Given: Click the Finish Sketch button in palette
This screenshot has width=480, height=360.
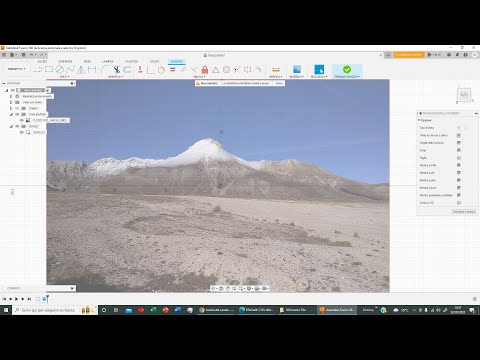Looking at the screenshot, I should click(x=464, y=212).
